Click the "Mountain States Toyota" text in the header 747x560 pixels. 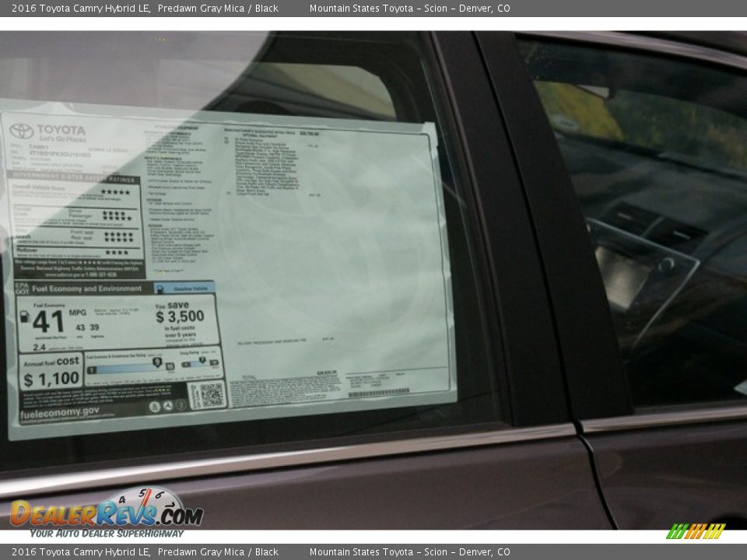pos(361,9)
